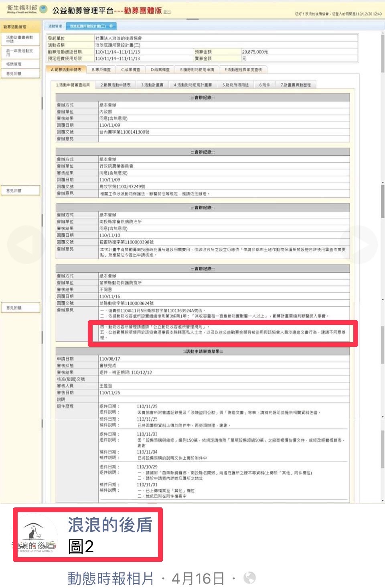Switch to the D.結案備查 tab
Image resolution: width=385 pixels, height=588 pixels.
160,70
